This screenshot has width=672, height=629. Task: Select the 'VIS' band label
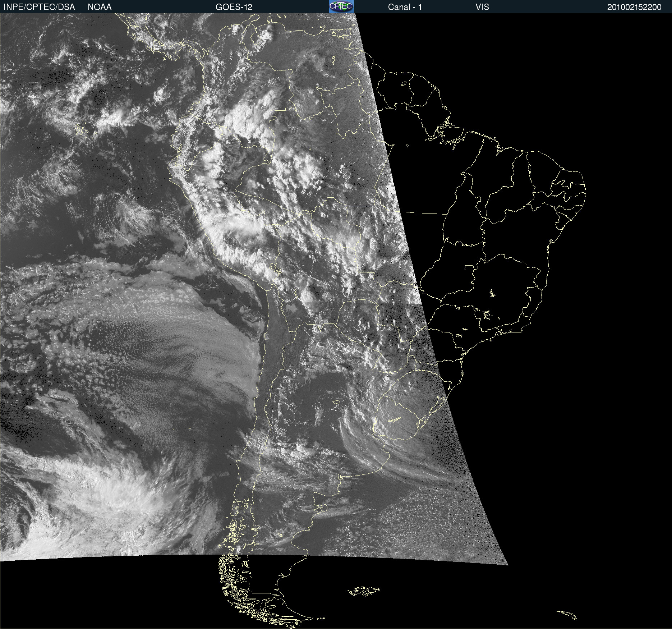[482, 7]
